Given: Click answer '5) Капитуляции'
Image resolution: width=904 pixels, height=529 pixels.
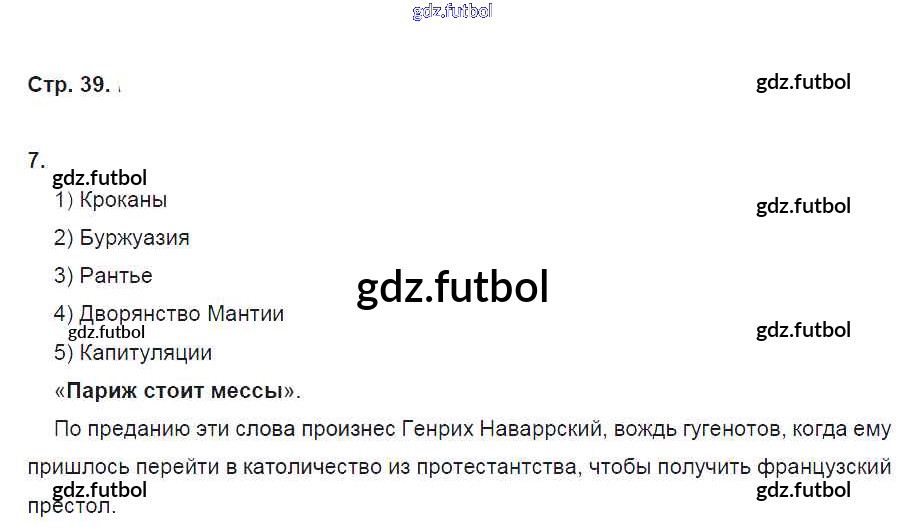Looking at the screenshot, I should (133, 352).
